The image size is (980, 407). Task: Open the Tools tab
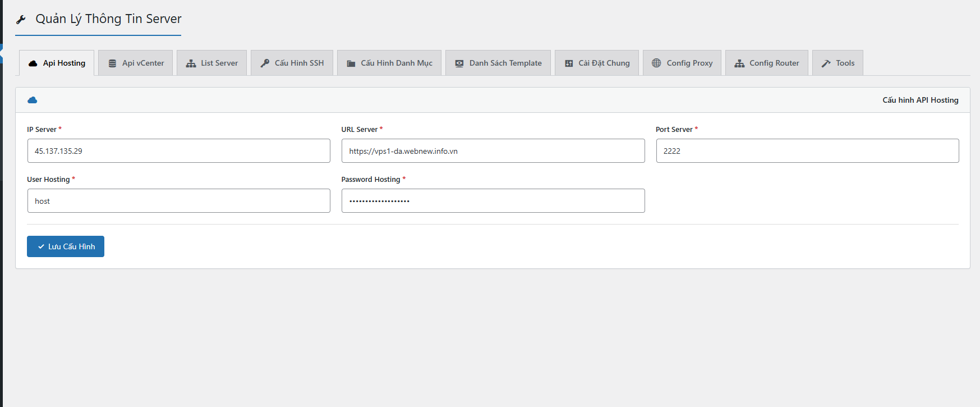[x=838, y=63]
